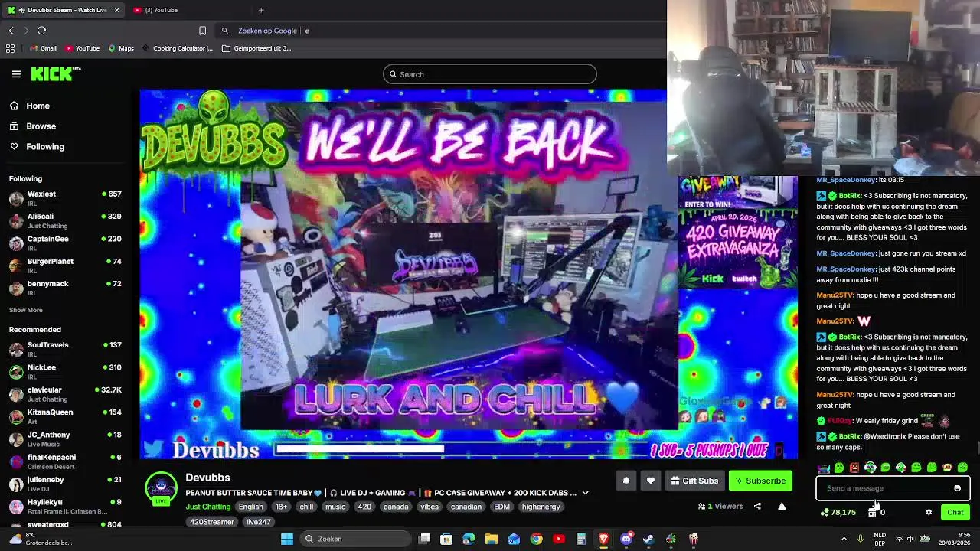The image size is (980, 551).
Task: Open browser apps grid icon
Action: coord(10,48)
